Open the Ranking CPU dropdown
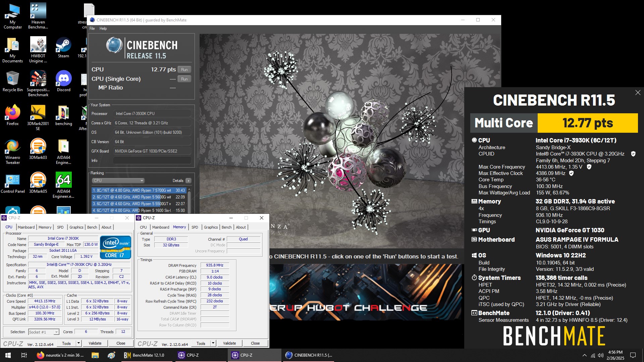Image resolution: width=644 pixels, height=362 pixels. (x=118, y=181)
